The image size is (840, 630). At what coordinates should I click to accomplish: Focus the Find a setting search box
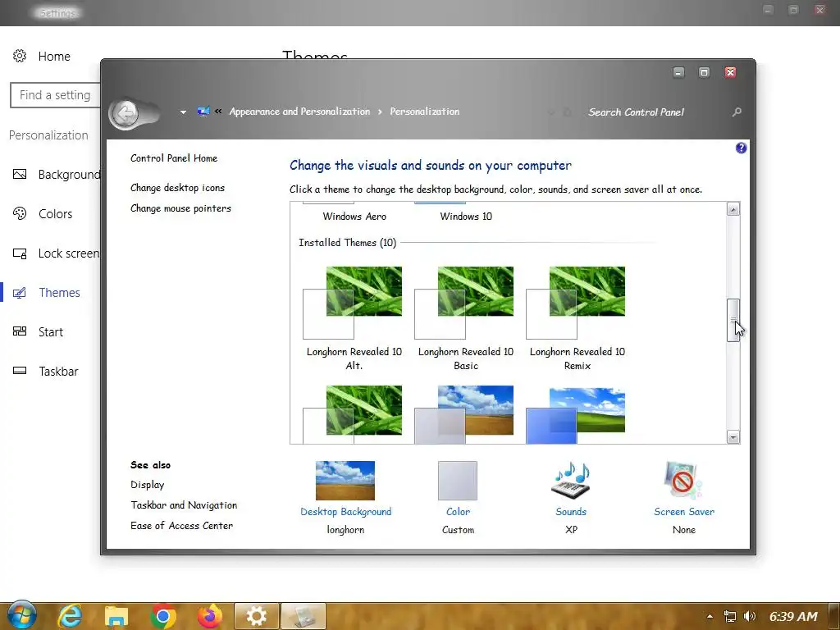click(x=55, y=95)
